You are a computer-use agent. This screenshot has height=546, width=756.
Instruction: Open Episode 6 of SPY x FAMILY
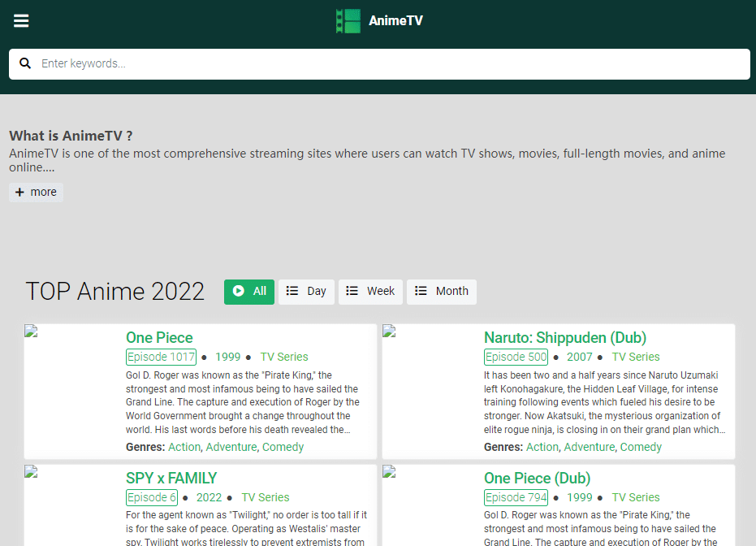[x=152, y=497]
